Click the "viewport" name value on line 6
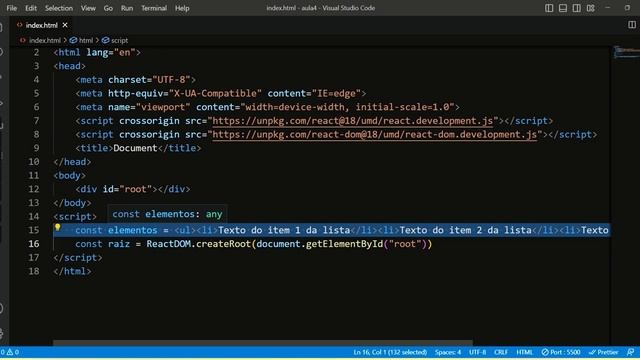The image size is (640, 360). click(163, 107)
